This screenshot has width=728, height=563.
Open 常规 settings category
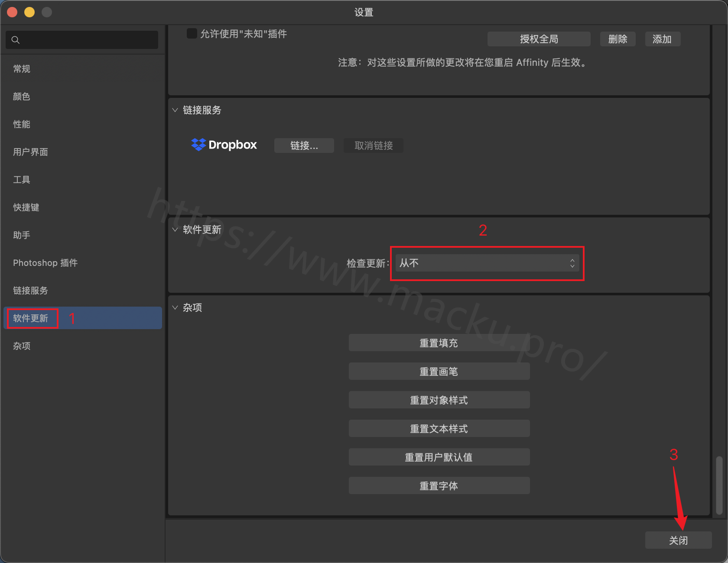[x=82, y=69]
